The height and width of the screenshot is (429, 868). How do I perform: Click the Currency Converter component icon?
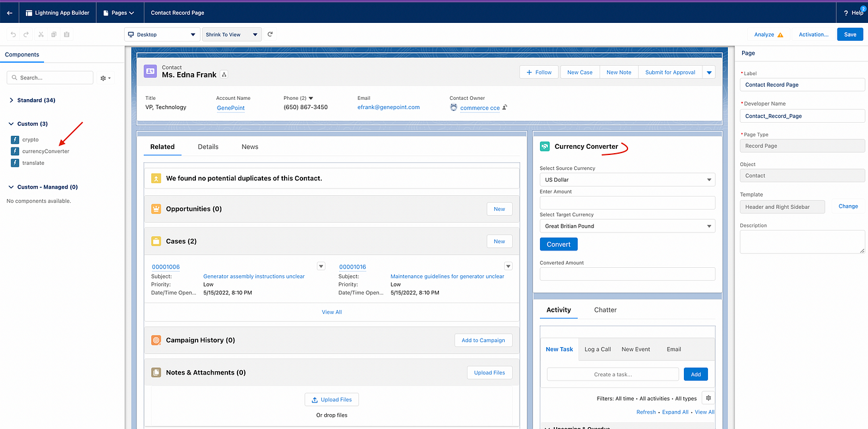(x=545, y=147)
